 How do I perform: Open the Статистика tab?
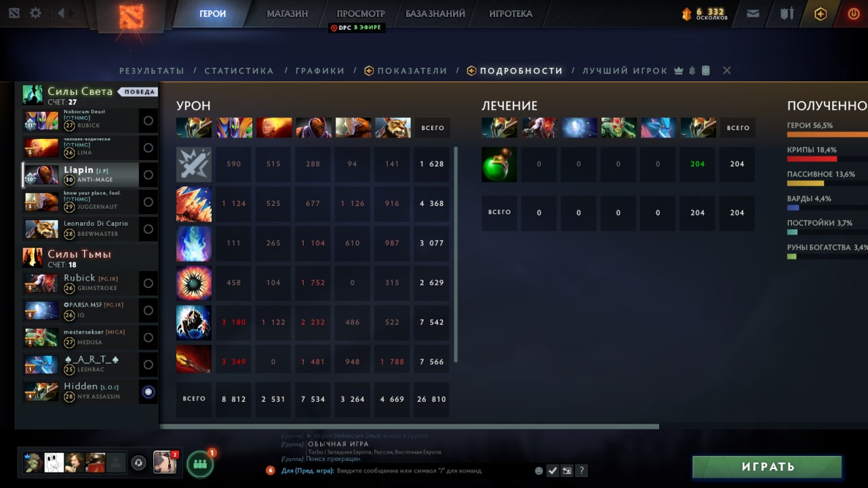click(239, 70)
